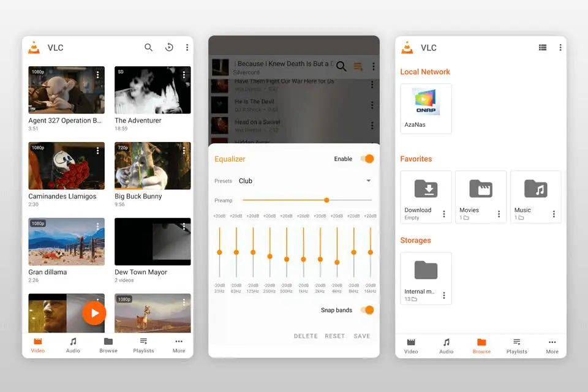
Task: Toggle the Snap bands switch
Action: pos(367,310)
